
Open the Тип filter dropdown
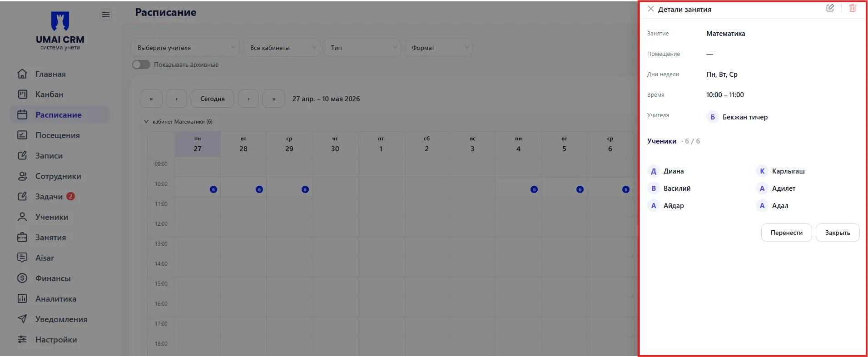[362, 48]
